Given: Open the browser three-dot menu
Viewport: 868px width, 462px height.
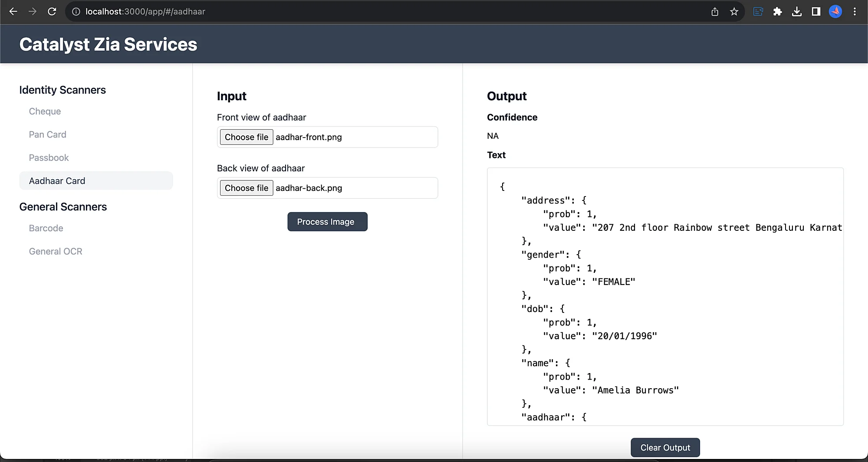Looking at the screenshot, I should pyautogui.click(x=855, y=12).
